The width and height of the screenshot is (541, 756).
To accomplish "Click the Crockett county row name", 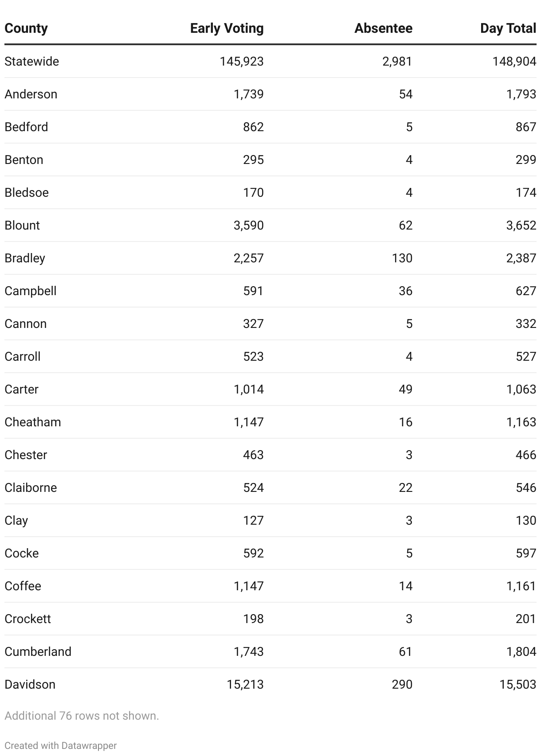I will (x=27, y=619).
